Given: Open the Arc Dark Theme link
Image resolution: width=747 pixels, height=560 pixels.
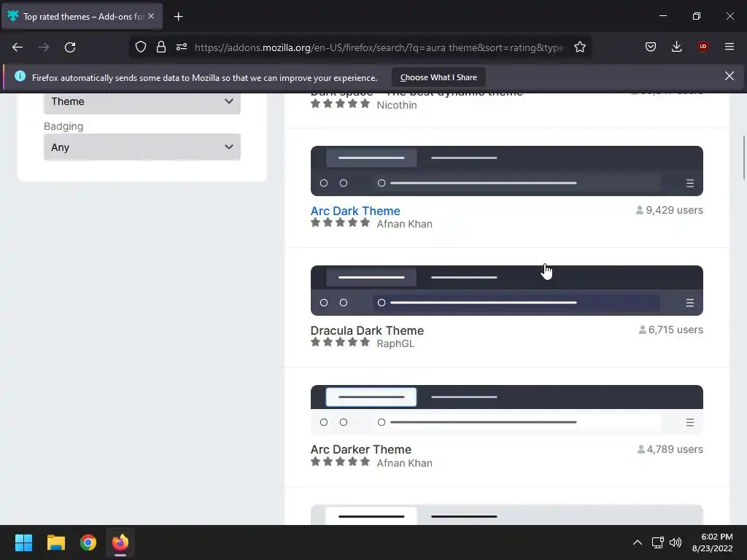Looking at the screenshot, I should 355,211.
